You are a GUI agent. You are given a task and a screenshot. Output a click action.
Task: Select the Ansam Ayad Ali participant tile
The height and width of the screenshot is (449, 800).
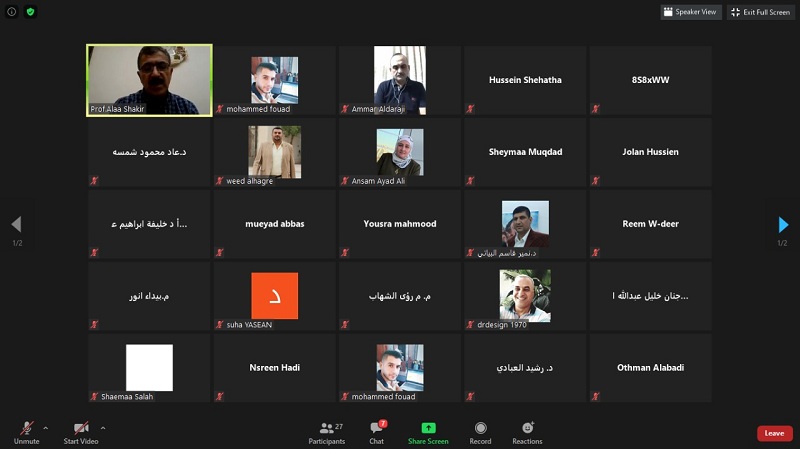(x=400, y=153)
